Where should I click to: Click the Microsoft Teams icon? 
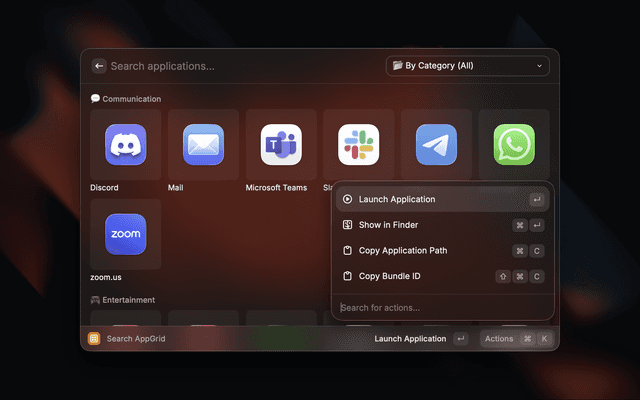pos(281,145)
